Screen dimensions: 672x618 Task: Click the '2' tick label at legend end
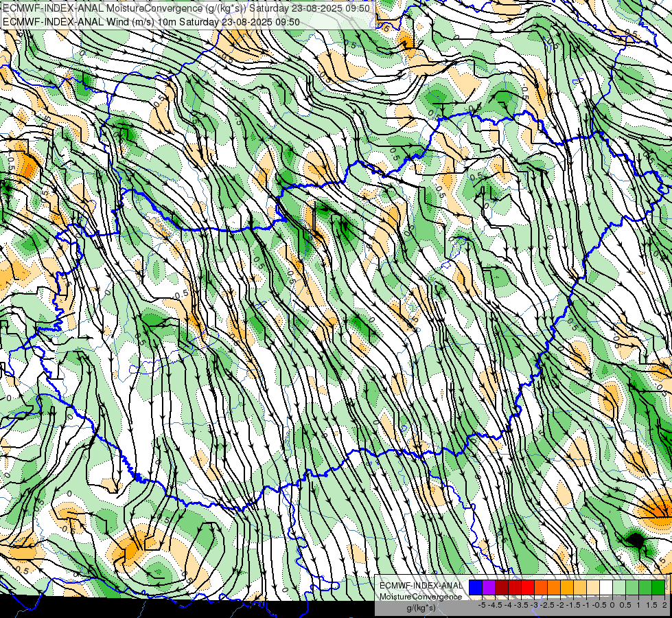coord(664,605)
